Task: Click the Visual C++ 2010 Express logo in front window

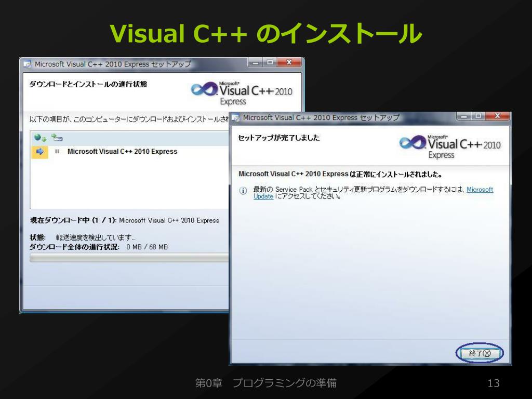Action: [x=450, y=147]
